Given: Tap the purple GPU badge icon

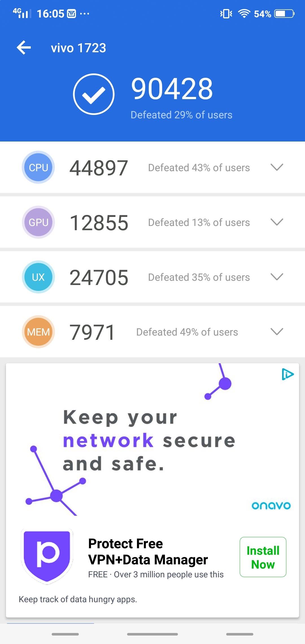Looking at the screenshot, I should point(38,222).
